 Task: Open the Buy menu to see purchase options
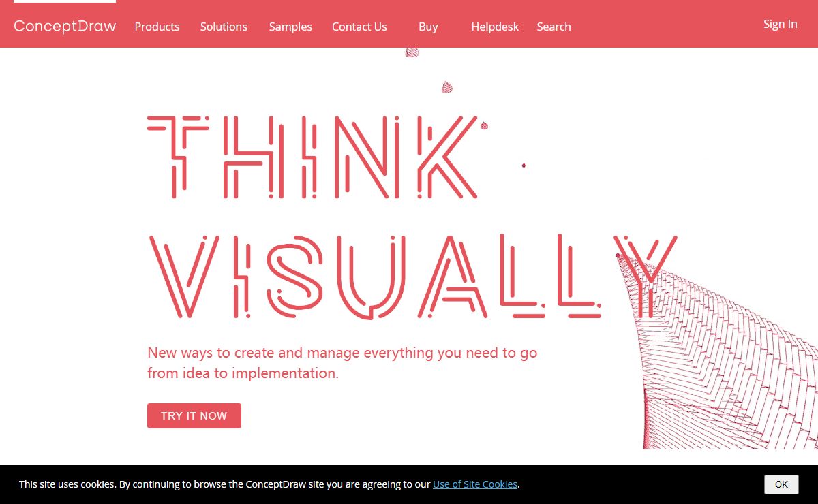click(428, 27)
